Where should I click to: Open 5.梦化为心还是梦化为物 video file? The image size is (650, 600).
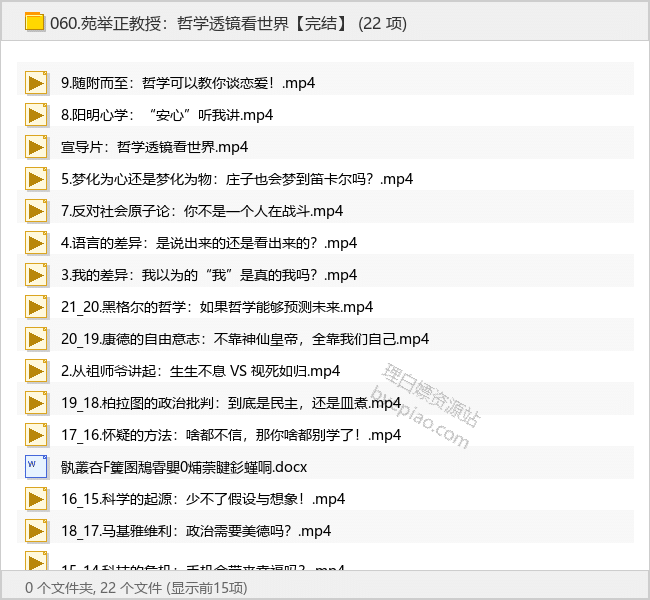pyautogui.click(x=237, y=179)
